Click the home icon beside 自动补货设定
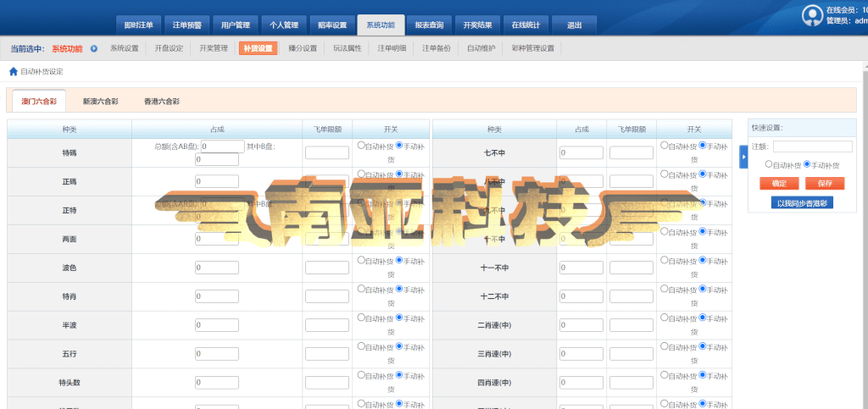The height and width of the screenshot is (409, 868). coord(14,71)
